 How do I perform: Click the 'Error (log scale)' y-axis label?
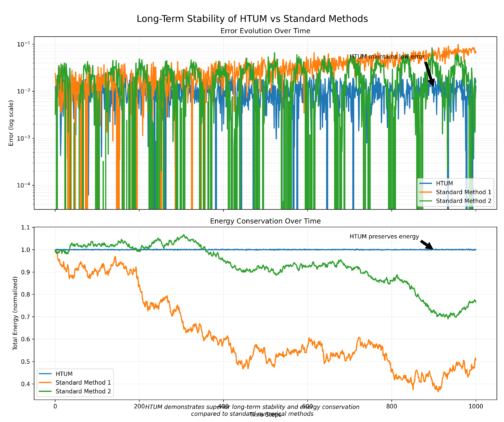tap(11, 123)
